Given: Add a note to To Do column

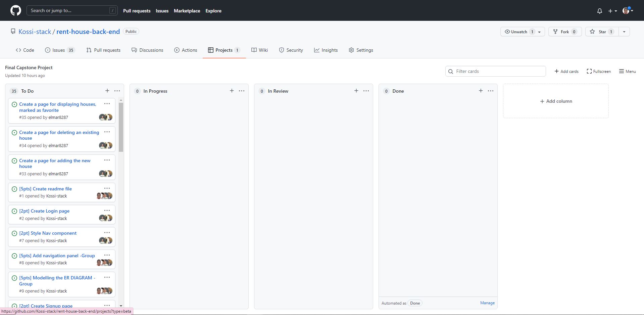Looking at the screenshot, I should (107, 91).
